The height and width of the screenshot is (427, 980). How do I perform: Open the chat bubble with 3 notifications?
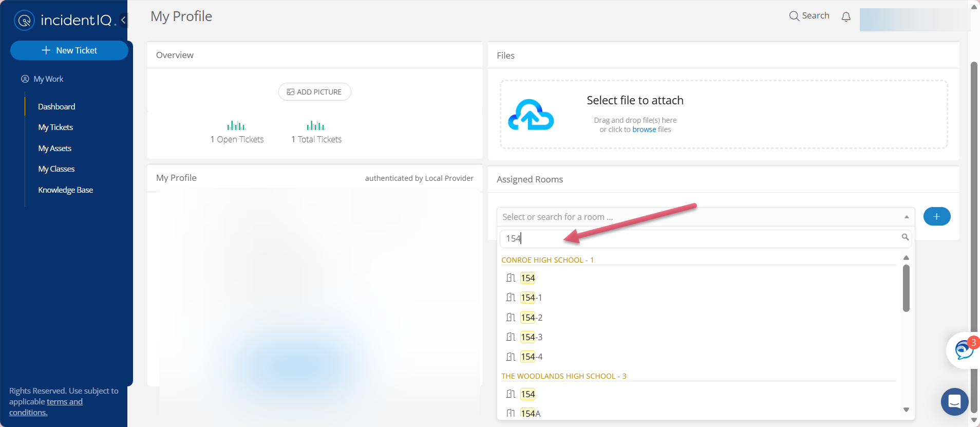click(x=964, y=350)
